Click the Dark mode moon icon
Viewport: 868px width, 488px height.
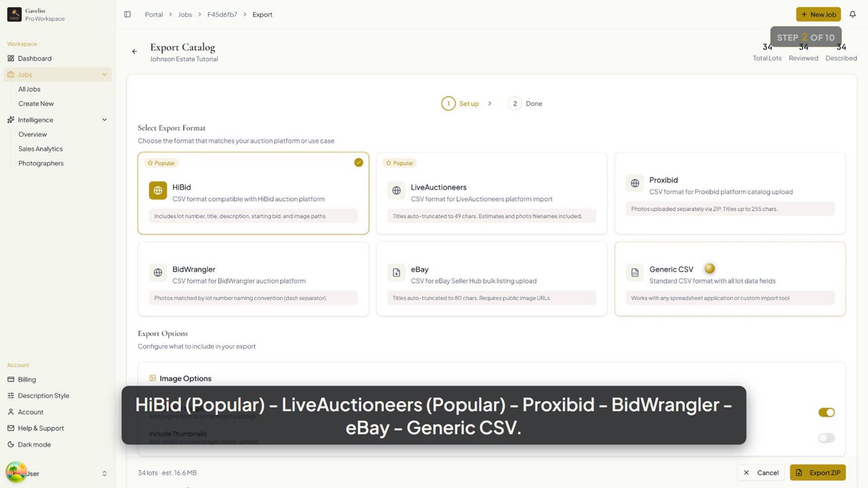[x=11, y=445]
